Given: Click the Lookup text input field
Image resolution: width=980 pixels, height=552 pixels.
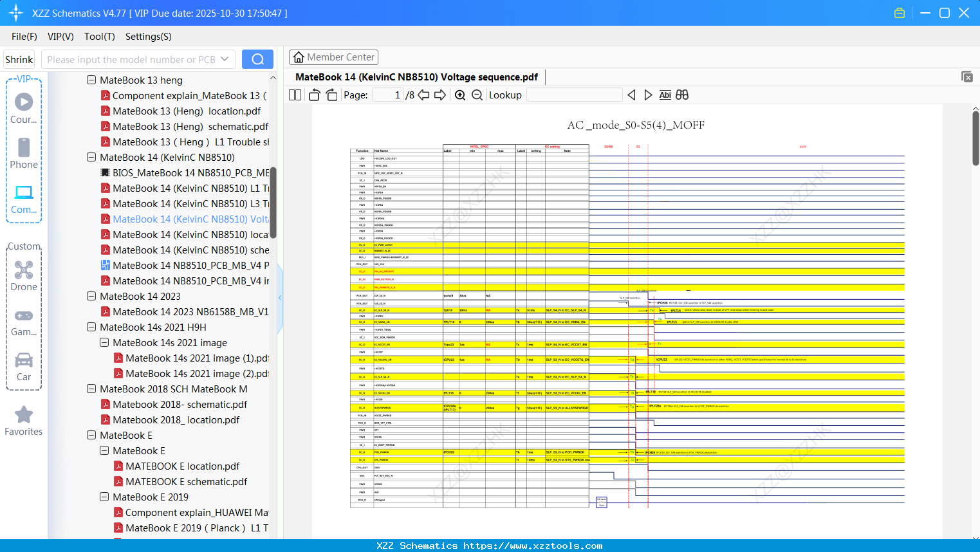Looking at the screenshot, I should coord(574,95).
